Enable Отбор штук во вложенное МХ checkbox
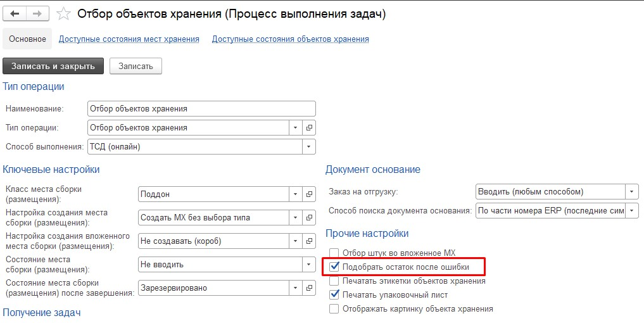 pos(334,253)
